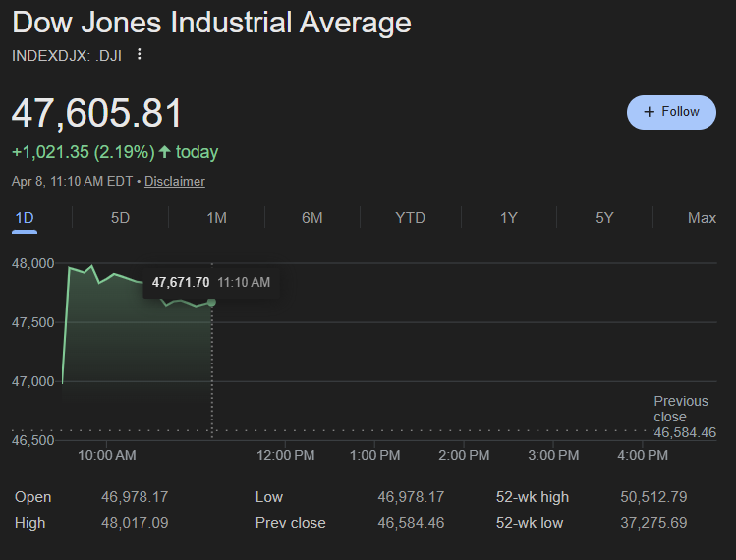736x560 pixels.
Task: Select the 1D time range tab
Action: [25, 218]
